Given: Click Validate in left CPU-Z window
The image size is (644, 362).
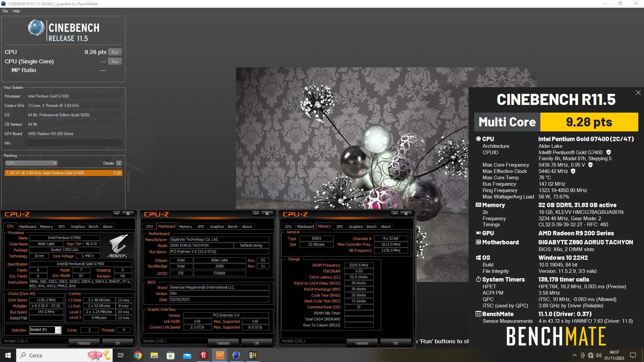Looking at the screenshot, I should pos(84,343).
